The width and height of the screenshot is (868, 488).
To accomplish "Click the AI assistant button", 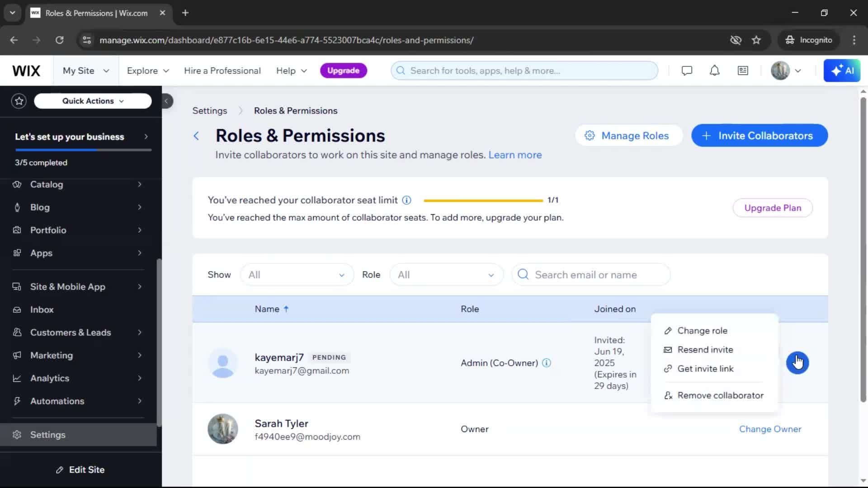I will coord(842,70).
